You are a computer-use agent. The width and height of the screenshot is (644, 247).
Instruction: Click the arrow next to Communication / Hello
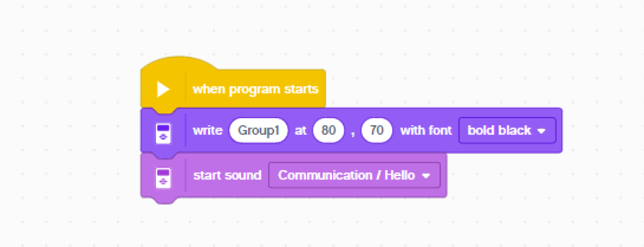coord(426,176)
